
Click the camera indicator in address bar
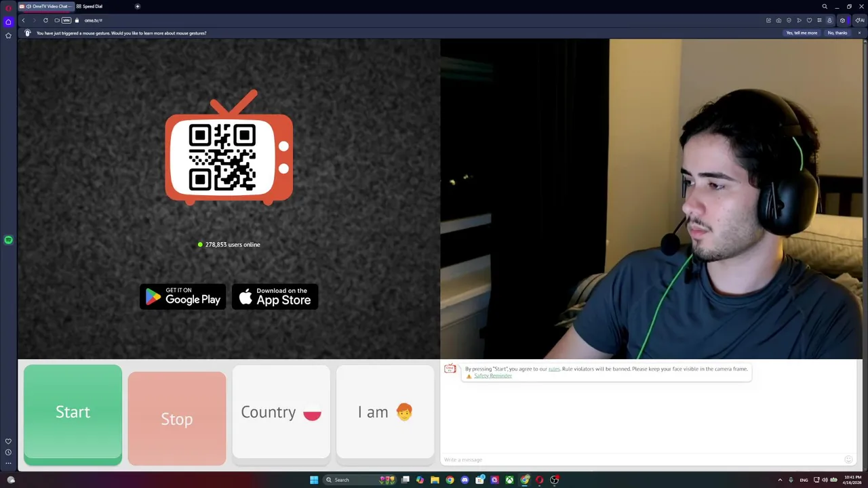(57, 20)
